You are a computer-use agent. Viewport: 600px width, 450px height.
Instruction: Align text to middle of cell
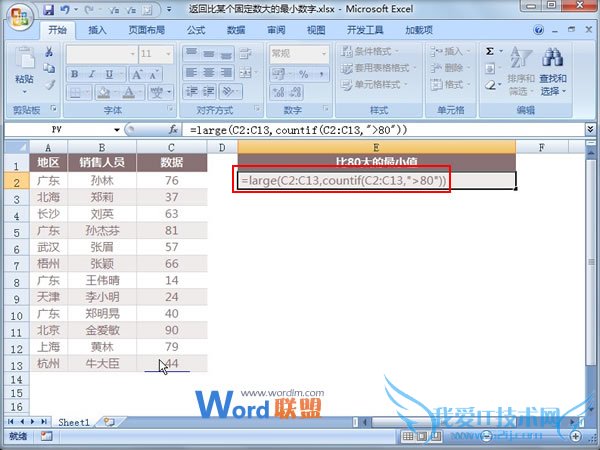click(209, 54)
